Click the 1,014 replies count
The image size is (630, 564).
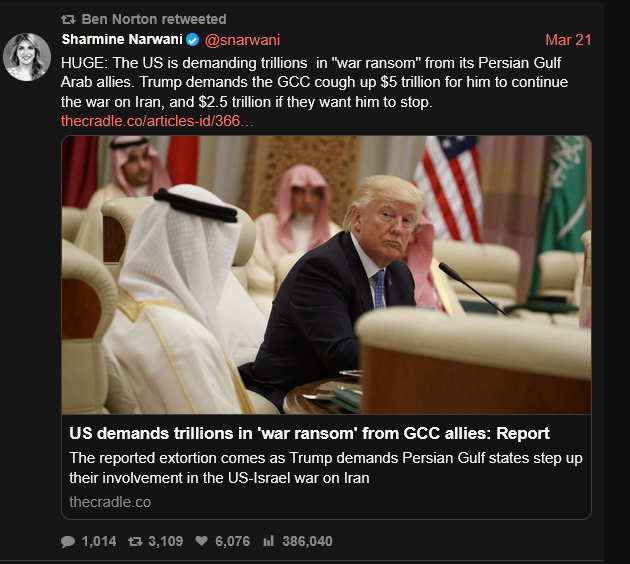pyautogui.click(x=99, y=542)
